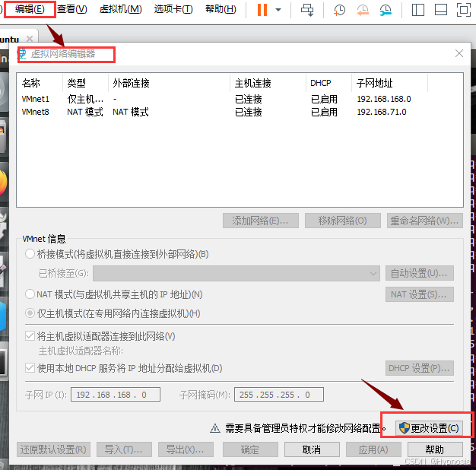This screenshot has height=470, width=476.
Task: Click the 取消 button
Action: (x=312, y=449)
